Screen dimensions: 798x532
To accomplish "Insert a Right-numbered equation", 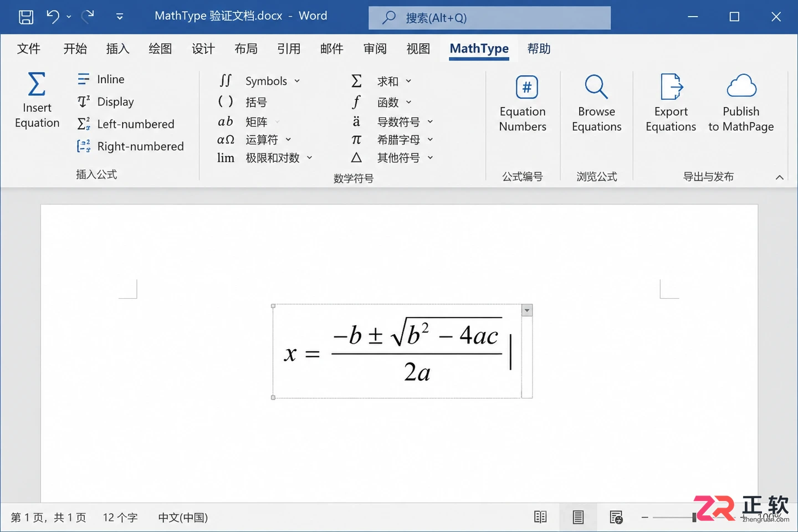I will [130, 146].
